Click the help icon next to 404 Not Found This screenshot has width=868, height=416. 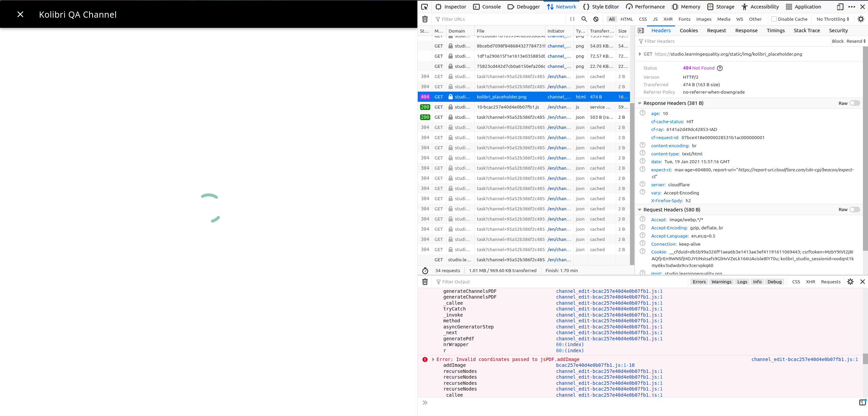720,68
